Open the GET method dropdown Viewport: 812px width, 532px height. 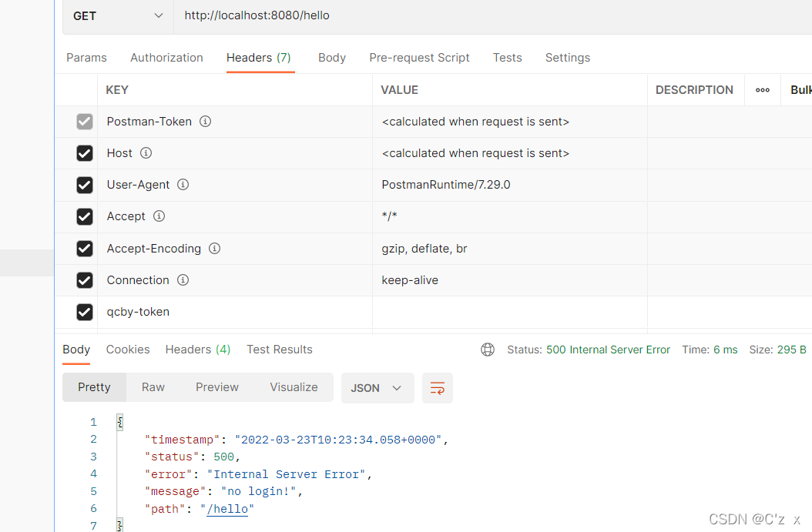[x=118, y=15]
